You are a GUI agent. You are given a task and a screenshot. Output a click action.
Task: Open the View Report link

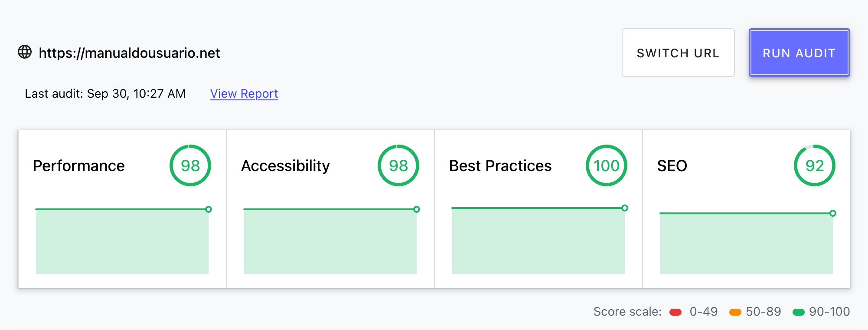click(244, 93)
